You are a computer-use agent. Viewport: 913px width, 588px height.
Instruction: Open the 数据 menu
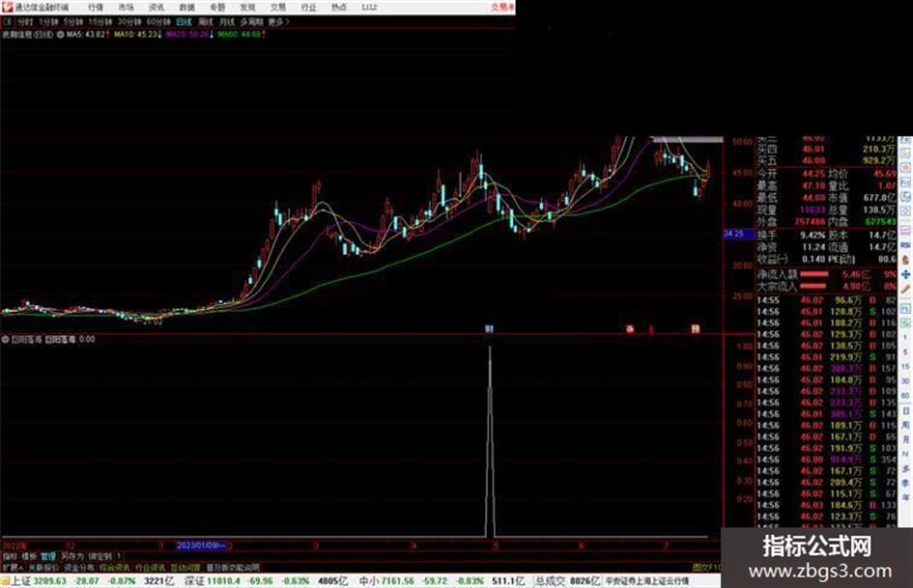(x=186, y=7)
